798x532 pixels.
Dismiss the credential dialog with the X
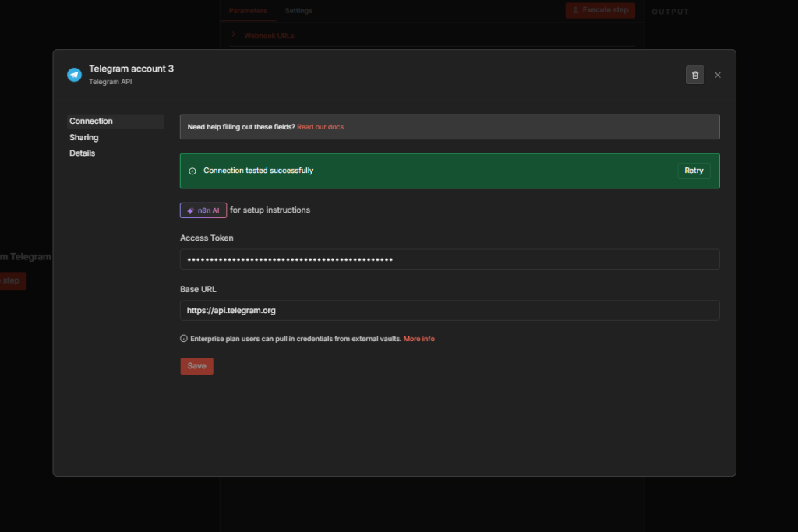717,75
